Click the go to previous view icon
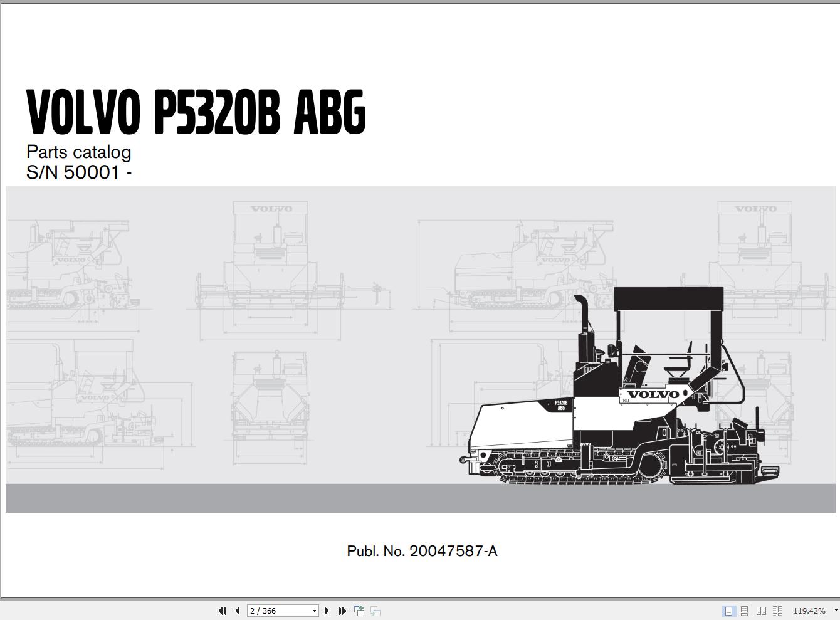 pyautogui.click(x=359, y=611)
